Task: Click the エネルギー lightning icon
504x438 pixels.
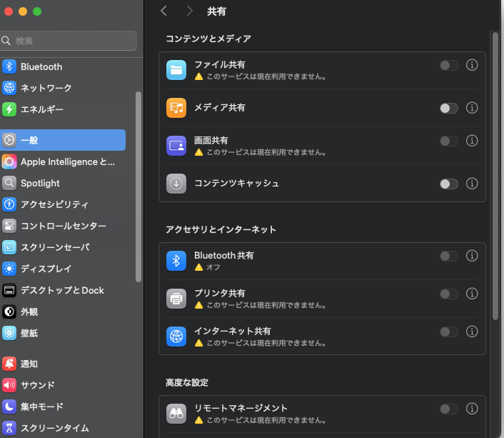Action: tap(9, 109)
